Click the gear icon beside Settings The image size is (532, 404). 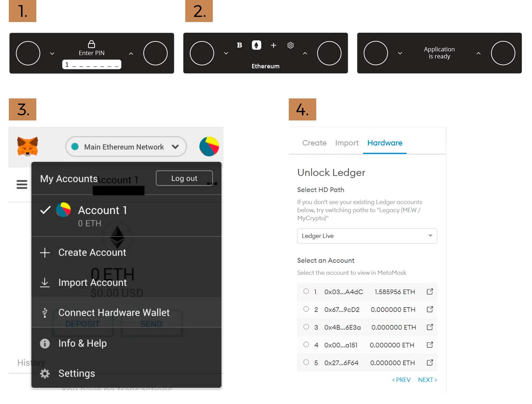coord(45,374)
